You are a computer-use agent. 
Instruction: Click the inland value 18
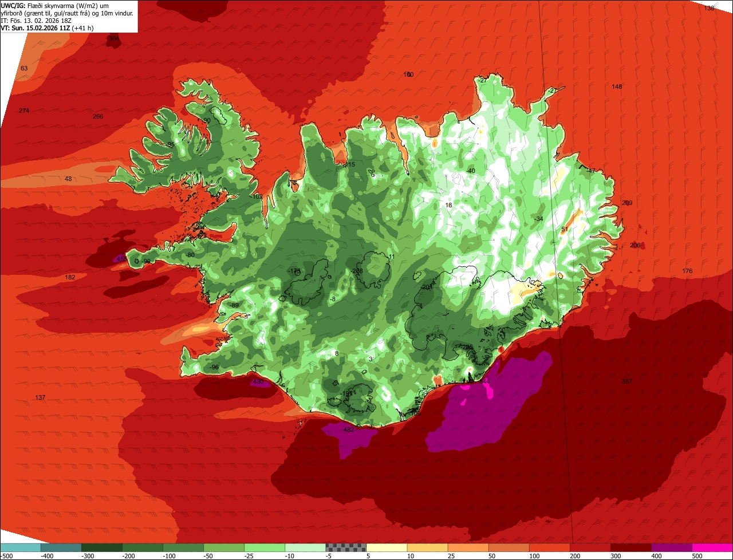(448, 205)
